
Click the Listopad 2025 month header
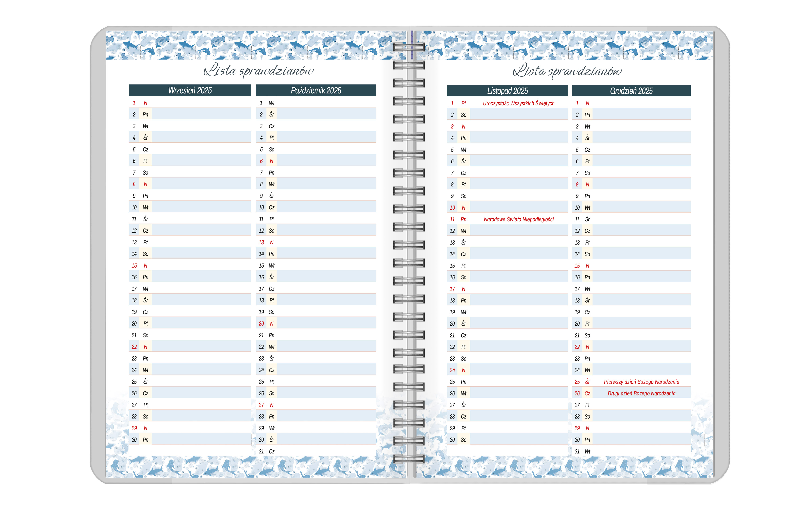(x=507, y=91)
